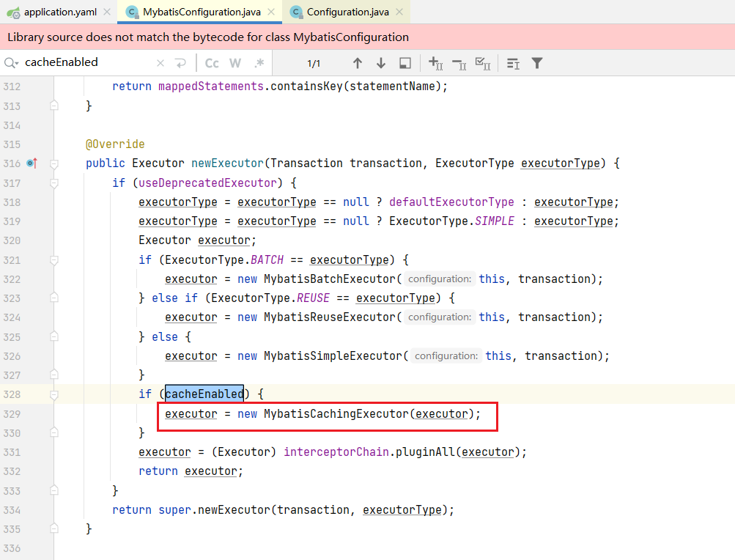735x560 pixels.
Task: Click the overrides gutter icon at line 316
Action: click(32, 163)
